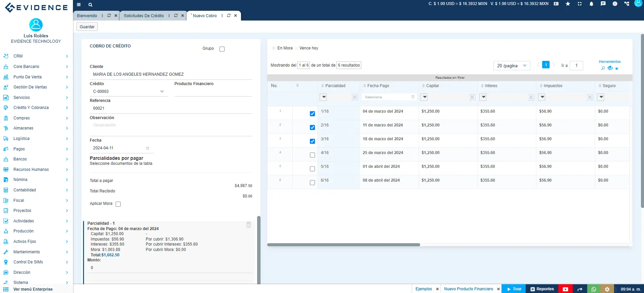Screen dimensions: 644x293
Task: Switch to Solicitudes De Crédito tab
Action: 144,16
